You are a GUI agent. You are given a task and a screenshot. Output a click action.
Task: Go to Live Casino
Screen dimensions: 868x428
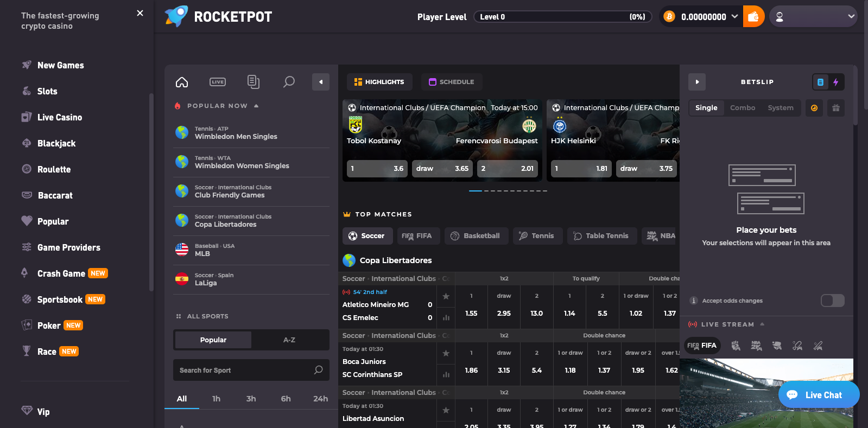point(60,117)
